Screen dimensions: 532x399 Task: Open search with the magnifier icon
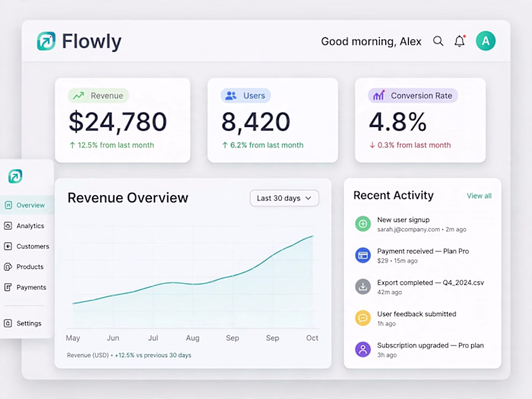click(x=438, y=41)
